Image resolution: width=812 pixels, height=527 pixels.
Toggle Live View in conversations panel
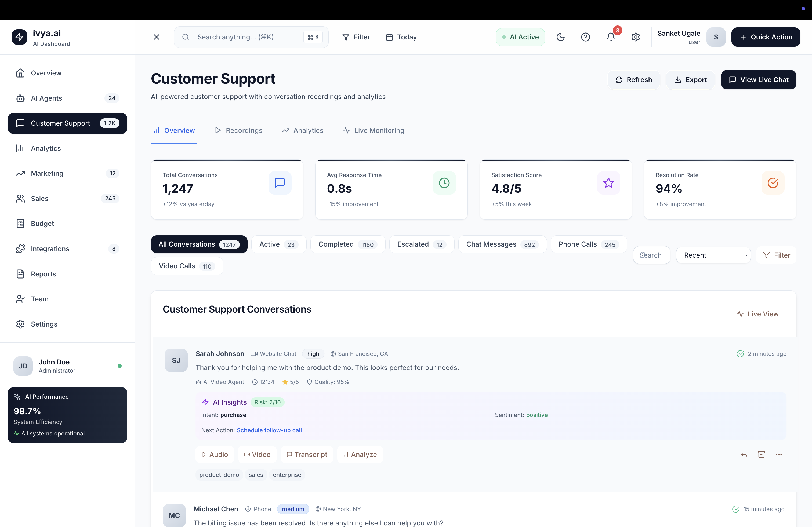[x=757, y=314]
